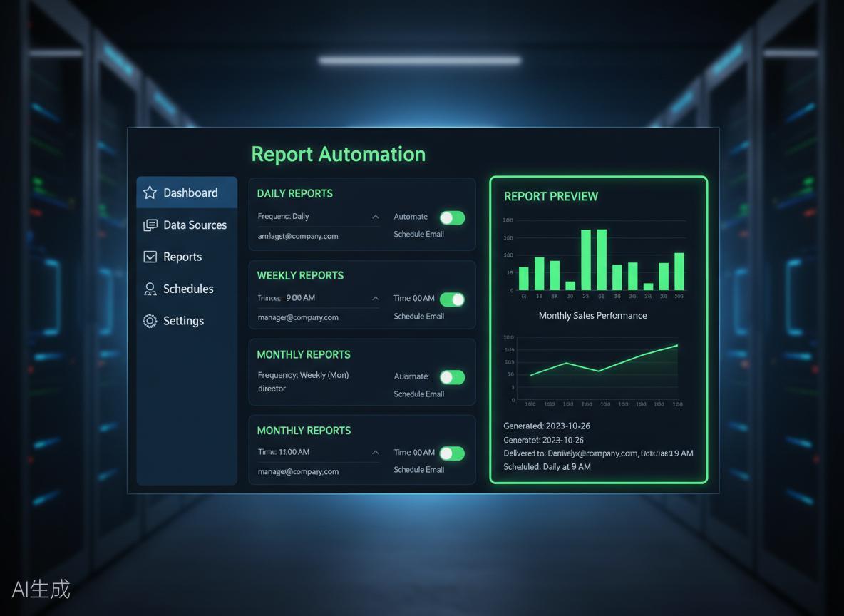Click the green bar chart in Report Preview
The width and height of the screenshot is (844, 616).
pos(595,259)
